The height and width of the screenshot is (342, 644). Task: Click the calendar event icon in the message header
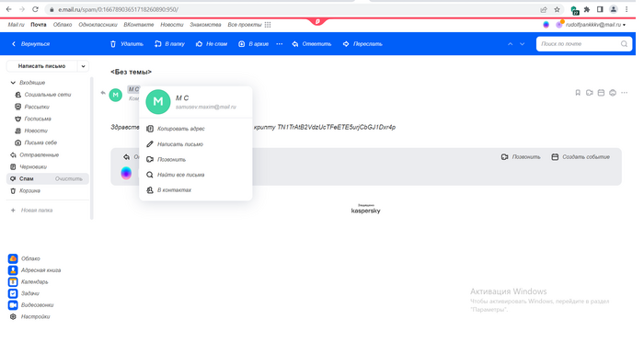601,93
